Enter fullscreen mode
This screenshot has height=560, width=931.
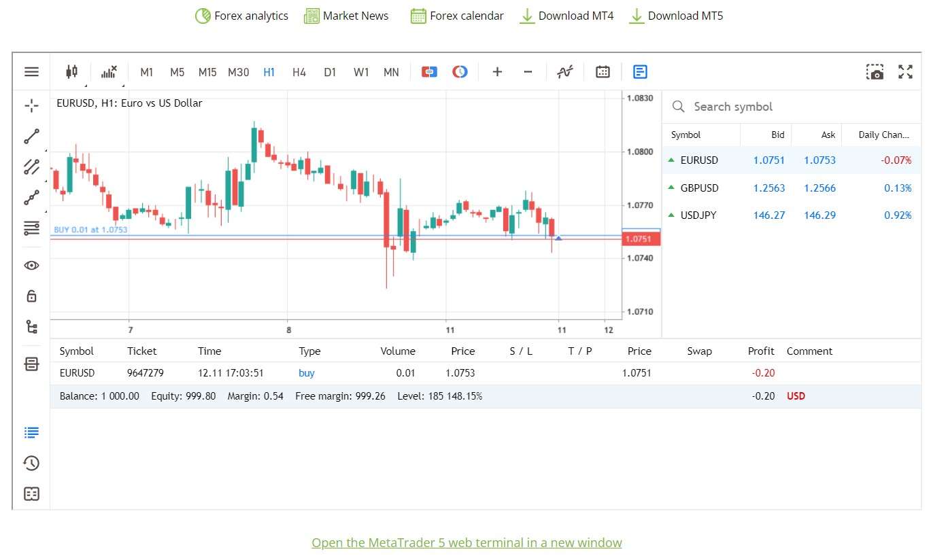click(905, 72)
